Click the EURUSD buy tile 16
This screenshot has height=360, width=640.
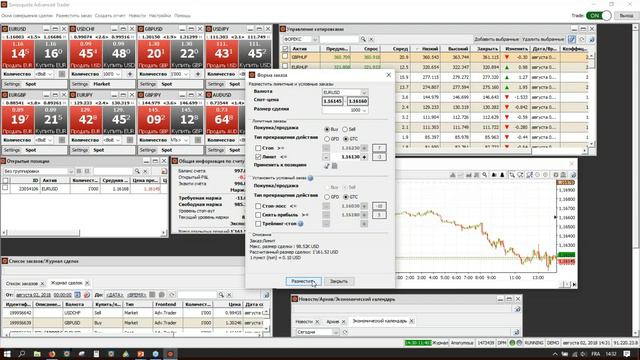pos(51,53)
